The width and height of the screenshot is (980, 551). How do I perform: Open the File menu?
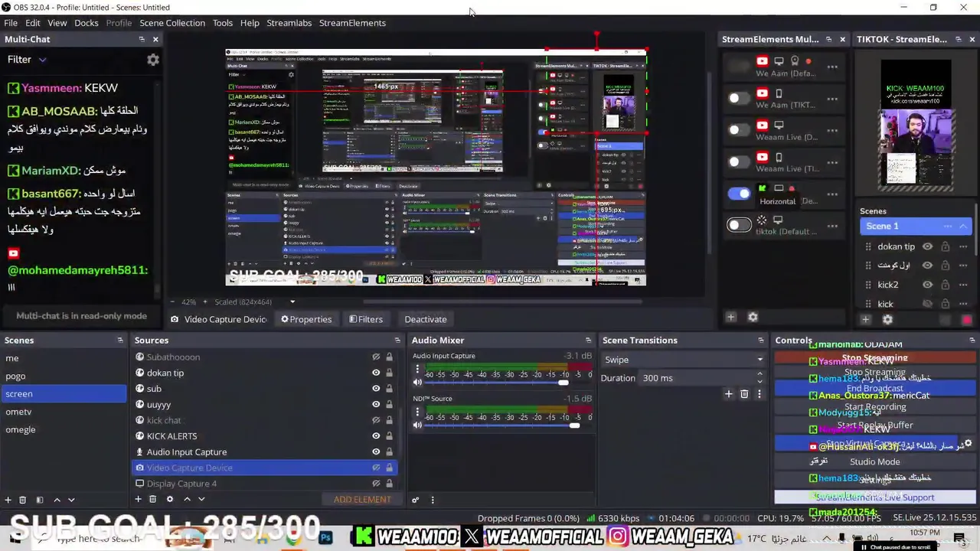(11, 23)
